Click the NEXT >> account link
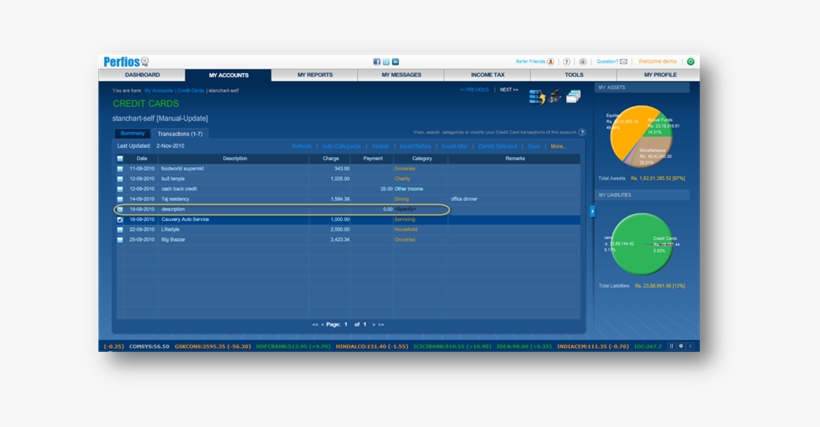Image resolution: width=820 pixels, height=427 pixels. coord(509,90)
